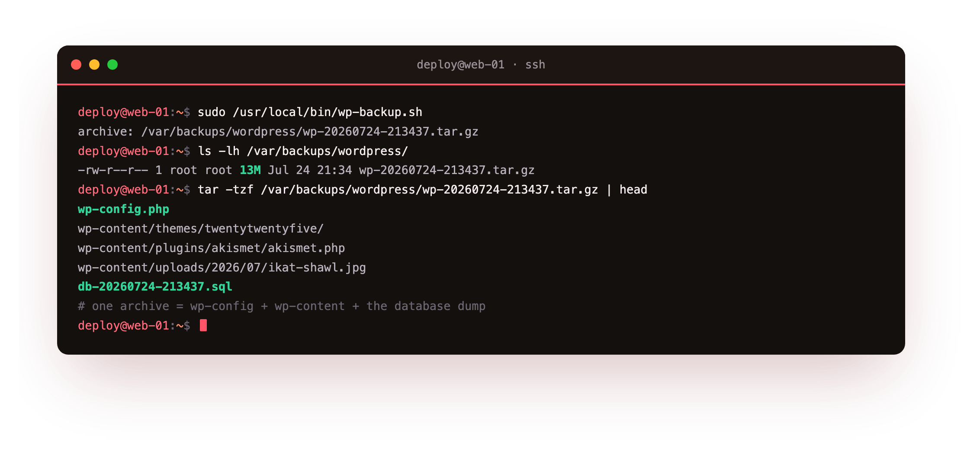Click the cursor block at the last prompt

203,325
